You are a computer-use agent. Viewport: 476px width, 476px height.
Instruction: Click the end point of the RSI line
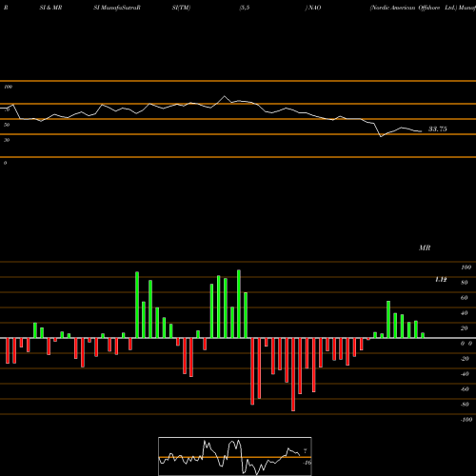(422, 131)
